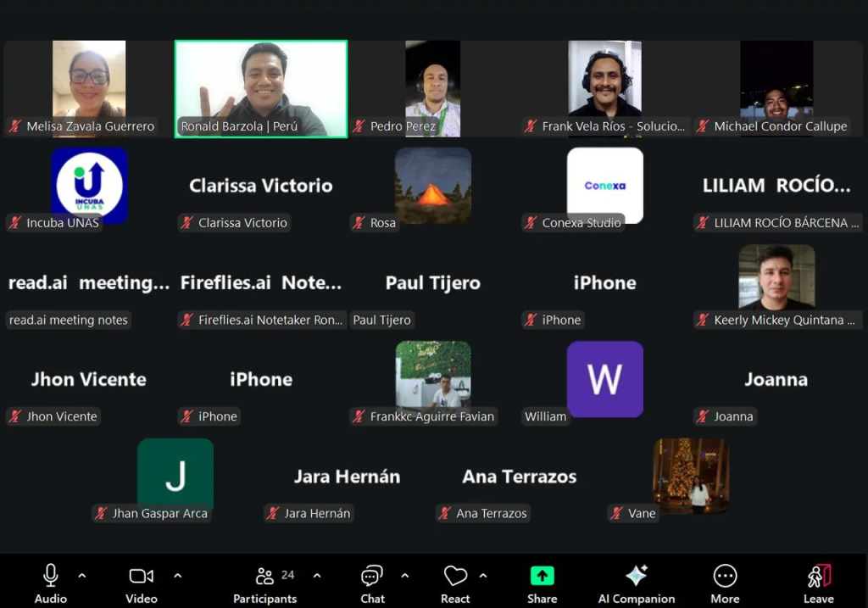The height and width of the screenshot is (608, 868).
Task: Click the Leave meeting icon
Action: point(818,576)
